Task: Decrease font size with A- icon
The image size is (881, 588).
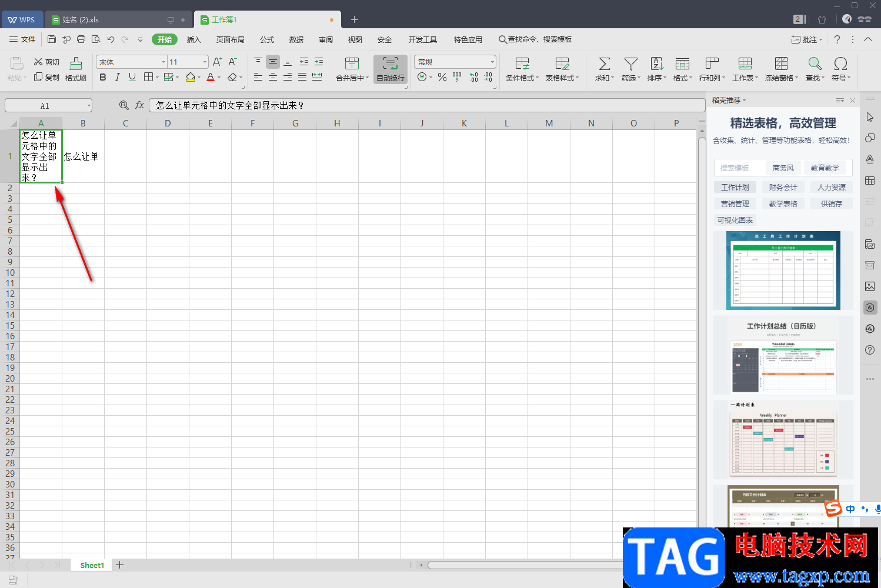Action: (232, 62)
